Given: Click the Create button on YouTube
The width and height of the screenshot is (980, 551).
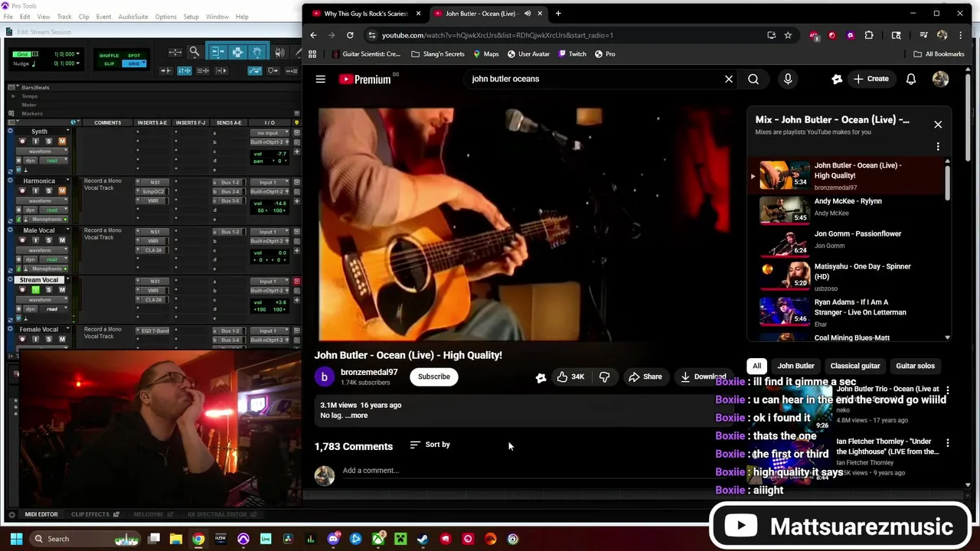Looking at the screenshot, I should click(x=871, y=79).
